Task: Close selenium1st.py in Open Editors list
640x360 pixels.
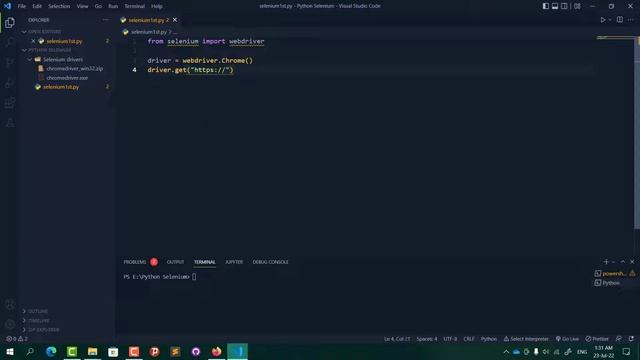Action: click(x=33, y=41)
